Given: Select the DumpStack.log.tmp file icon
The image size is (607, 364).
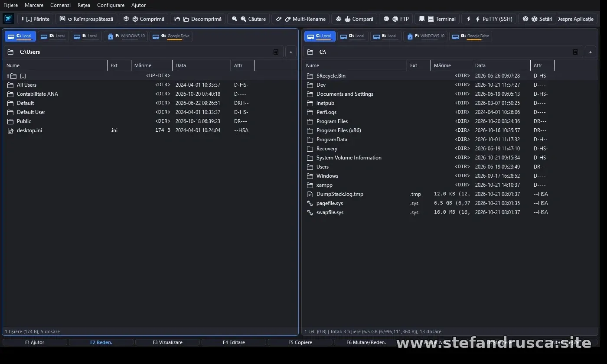Looking at the screenshot, I should [310, 194].
